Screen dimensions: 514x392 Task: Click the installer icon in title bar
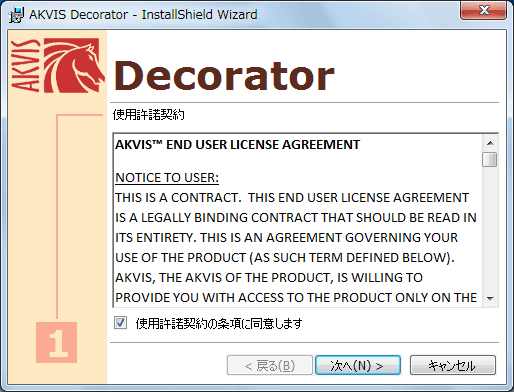[16, 15]
